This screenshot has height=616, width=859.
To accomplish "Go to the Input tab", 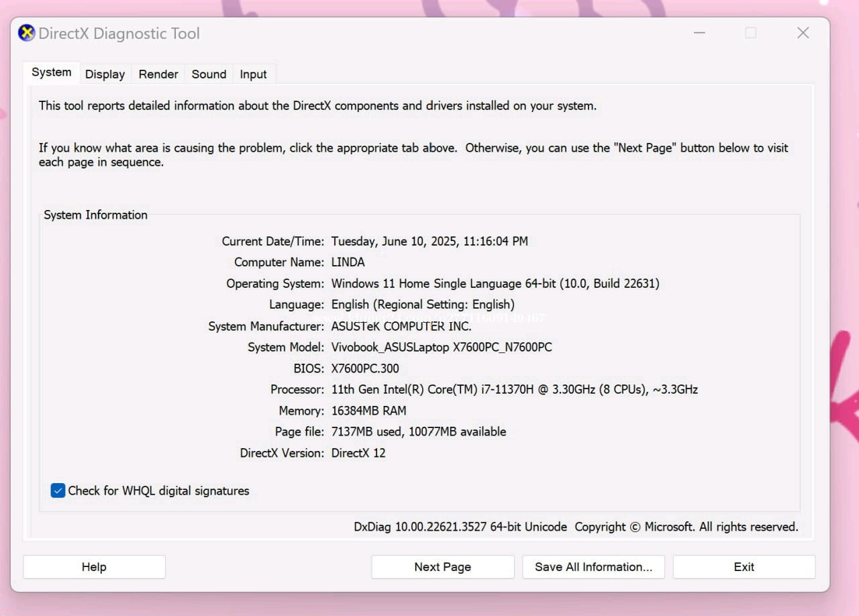I will (x=253, y=74).
